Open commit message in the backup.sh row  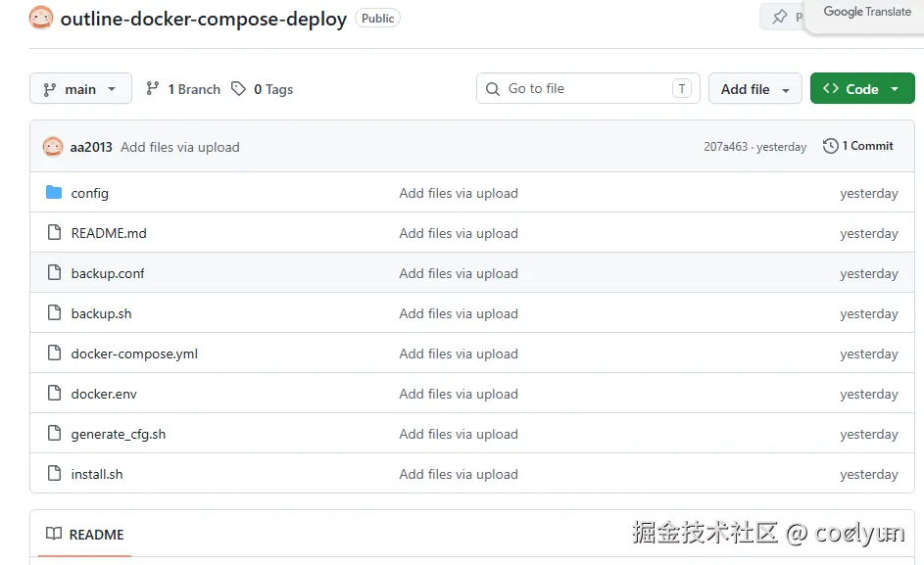click(459, 313)
